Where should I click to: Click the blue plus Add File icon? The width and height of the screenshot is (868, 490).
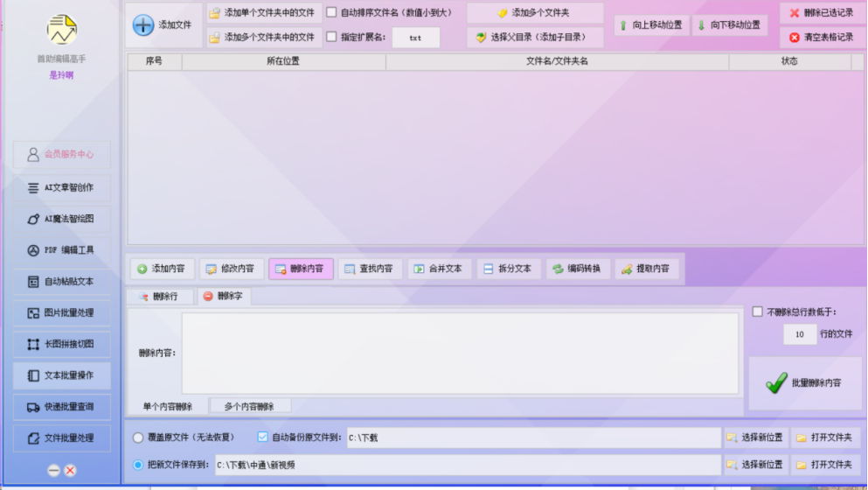tap(142, 25)
